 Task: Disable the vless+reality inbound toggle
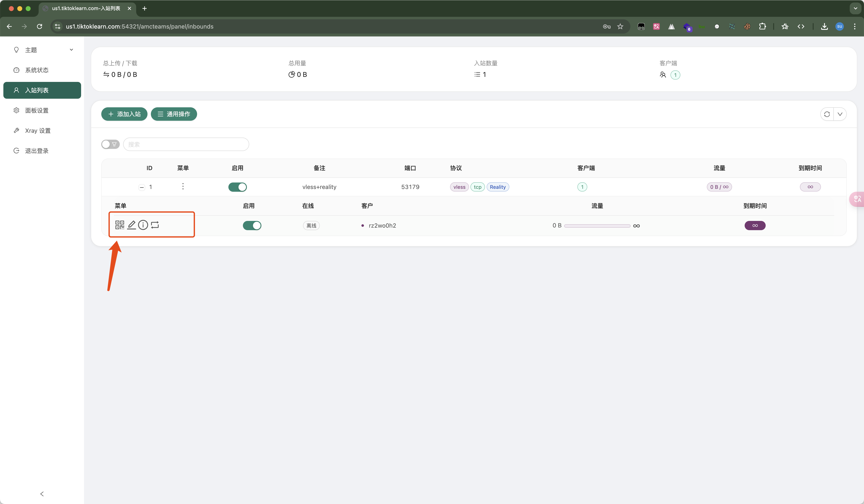pyautogui.click(x=237, y=187)
